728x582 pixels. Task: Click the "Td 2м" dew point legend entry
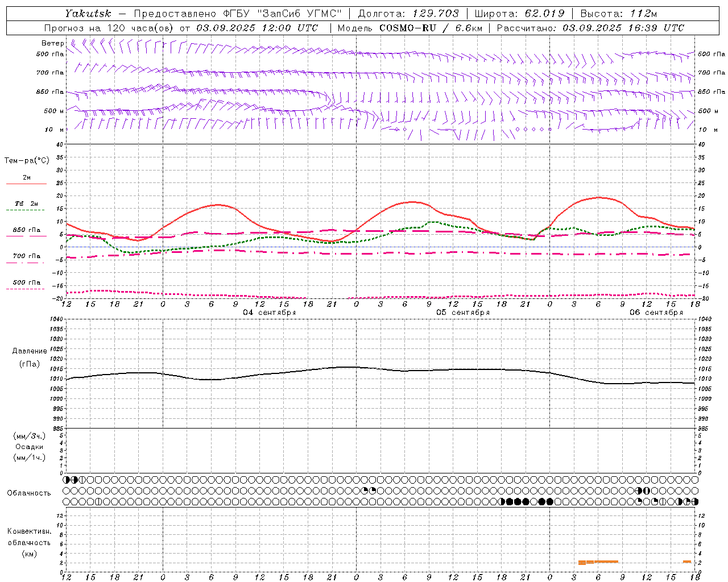click(27, 203)
